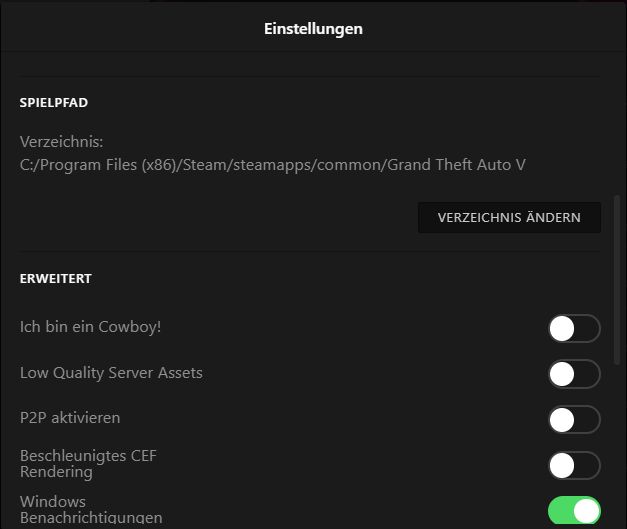
Task: Click the scrollbar track above the thumb
Action: point(615,120)
